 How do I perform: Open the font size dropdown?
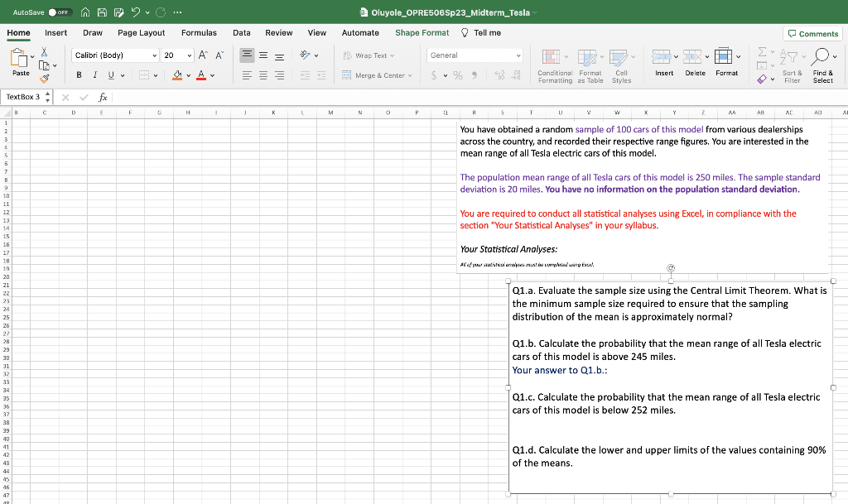189,55
